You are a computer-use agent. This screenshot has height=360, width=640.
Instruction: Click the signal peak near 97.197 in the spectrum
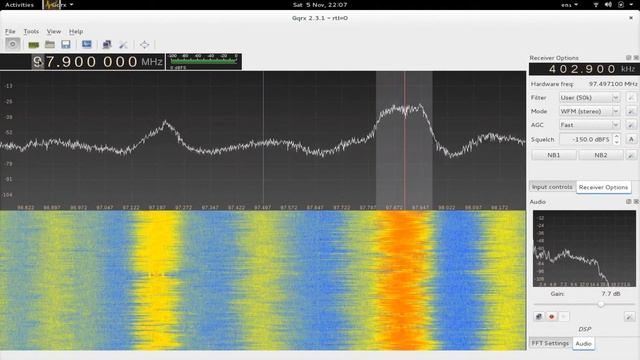pyautogui.click(x=165, y=121)
